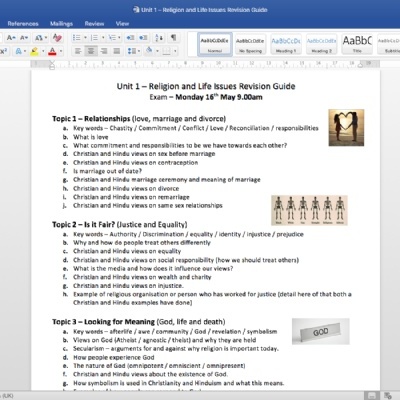Justify the paragraph text
This screenshot has height=400, width=400.
(117, 51)
